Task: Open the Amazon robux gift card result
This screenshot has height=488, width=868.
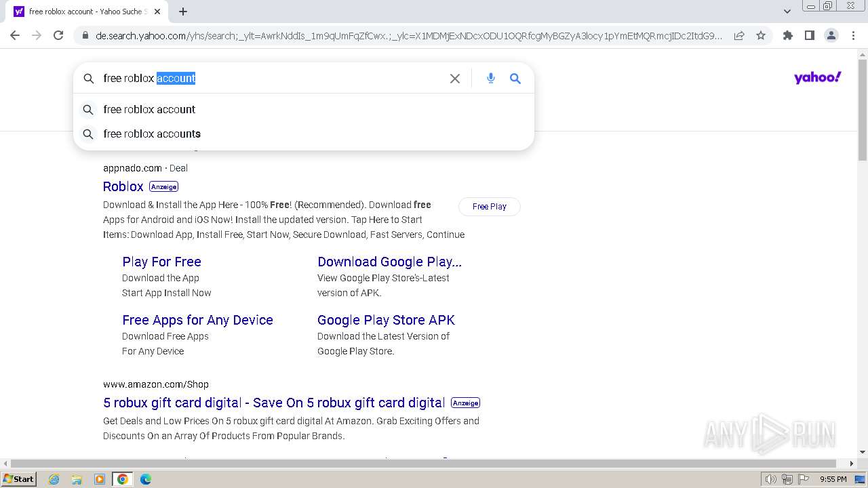Action: (274, 403)
